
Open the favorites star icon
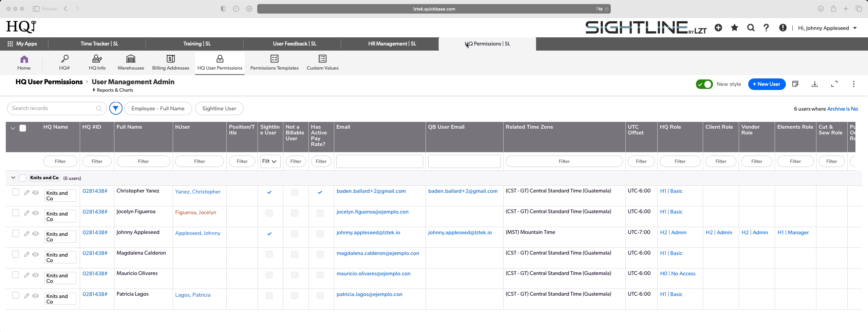pyautogui.click(x=734, y=28)
